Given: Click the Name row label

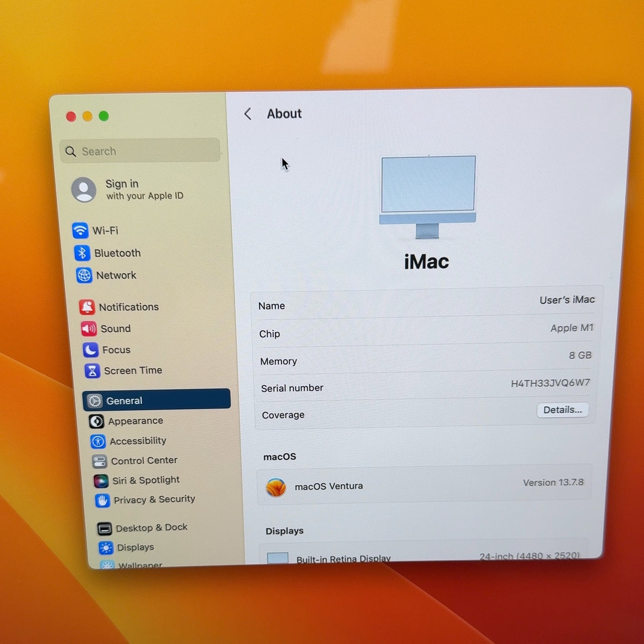Looking at the screenshot, I should pos(272,306).
